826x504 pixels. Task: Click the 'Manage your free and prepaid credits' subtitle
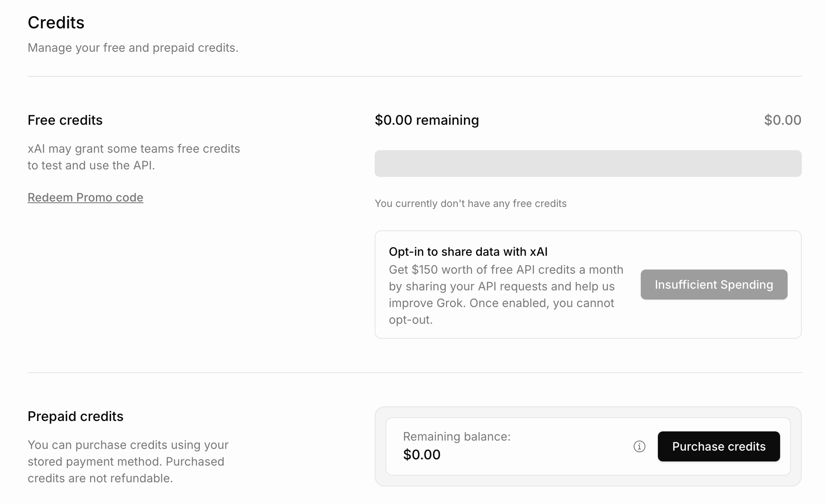point(133,48)
